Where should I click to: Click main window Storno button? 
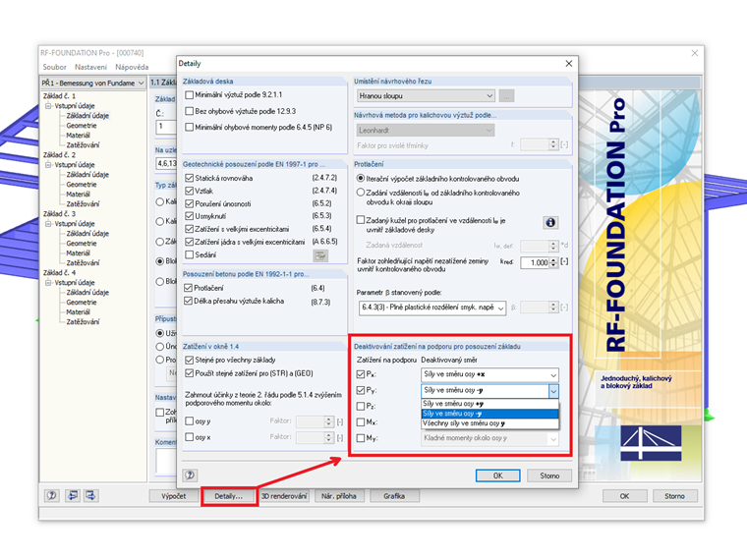674,496
